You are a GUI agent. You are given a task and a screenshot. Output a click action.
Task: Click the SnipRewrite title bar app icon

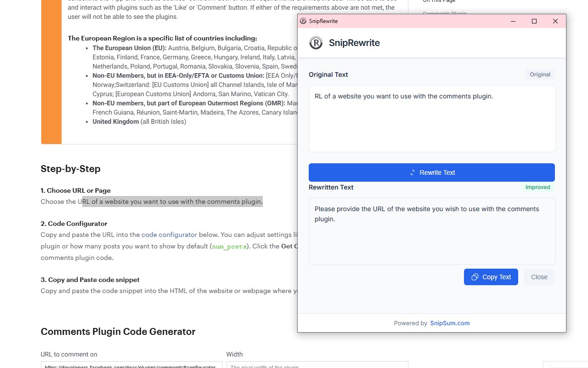pos(303,21)
